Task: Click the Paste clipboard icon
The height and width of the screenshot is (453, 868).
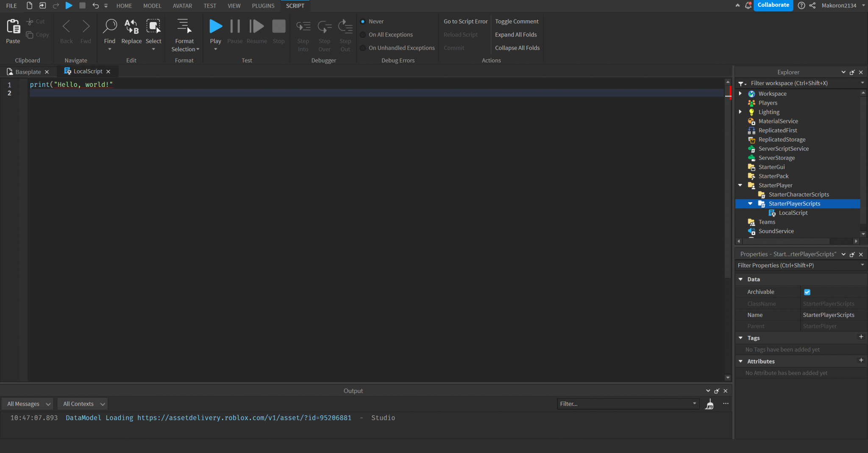Action: pos(13,27)
